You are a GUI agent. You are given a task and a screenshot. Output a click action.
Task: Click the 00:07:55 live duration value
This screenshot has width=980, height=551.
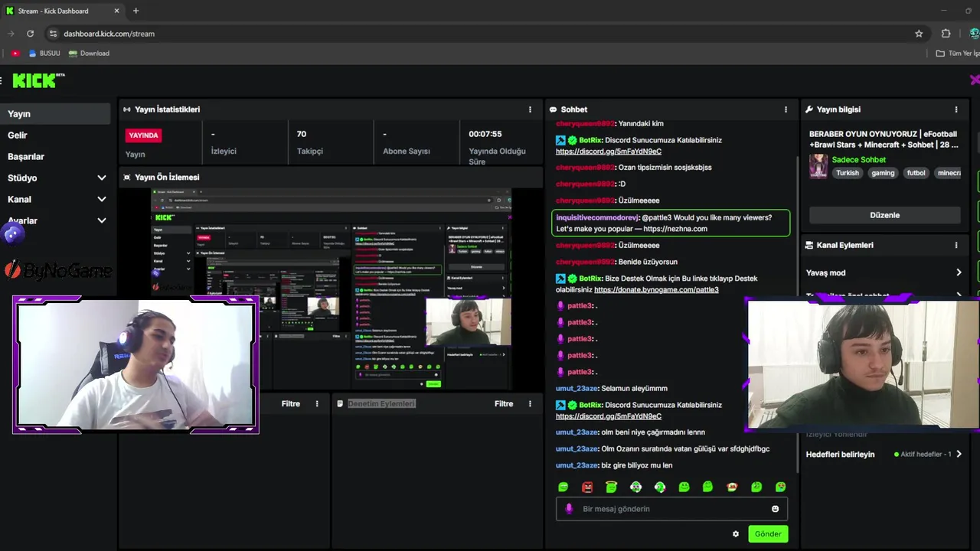tap(485, 134)
